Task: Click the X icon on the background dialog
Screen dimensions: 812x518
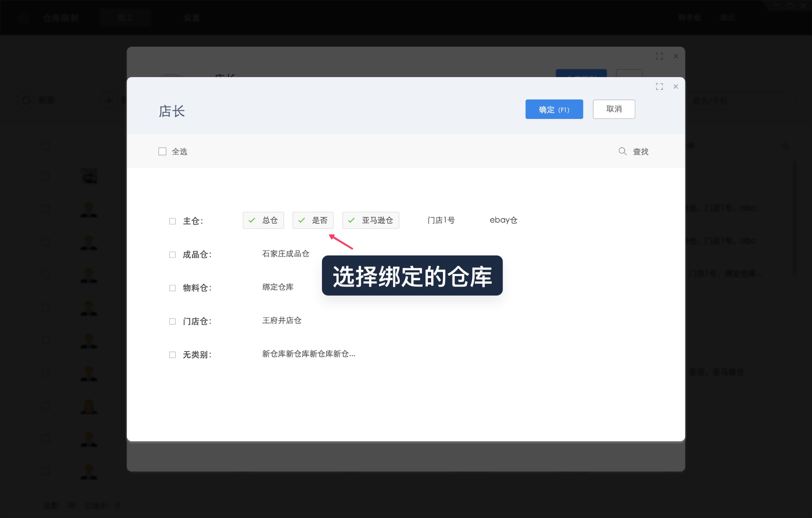Action: click(x=676, y=56)
